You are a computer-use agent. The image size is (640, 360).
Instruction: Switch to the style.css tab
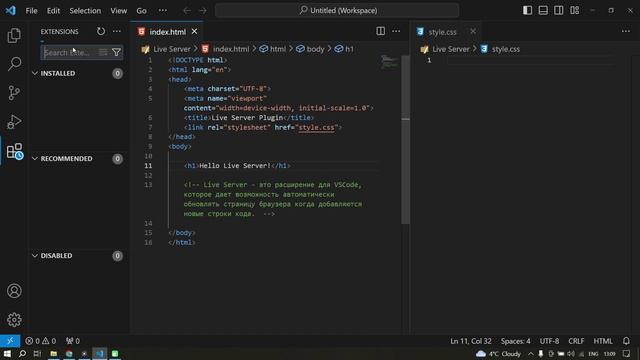click(442, 32)
